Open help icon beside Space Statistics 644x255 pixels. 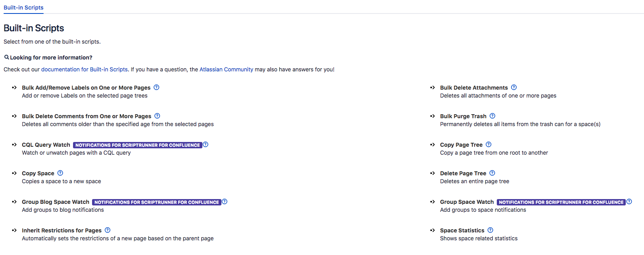click(x=490, y=230)
